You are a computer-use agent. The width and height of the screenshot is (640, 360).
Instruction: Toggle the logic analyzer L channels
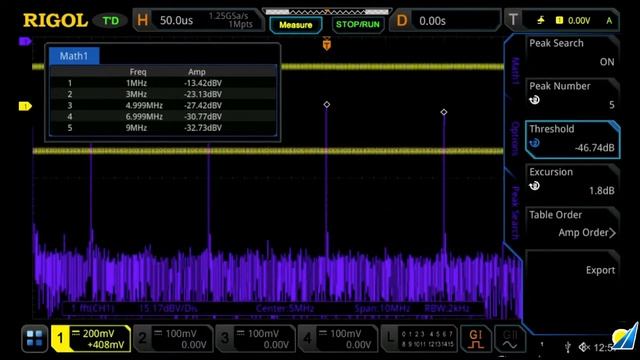(x=419, y=339)
